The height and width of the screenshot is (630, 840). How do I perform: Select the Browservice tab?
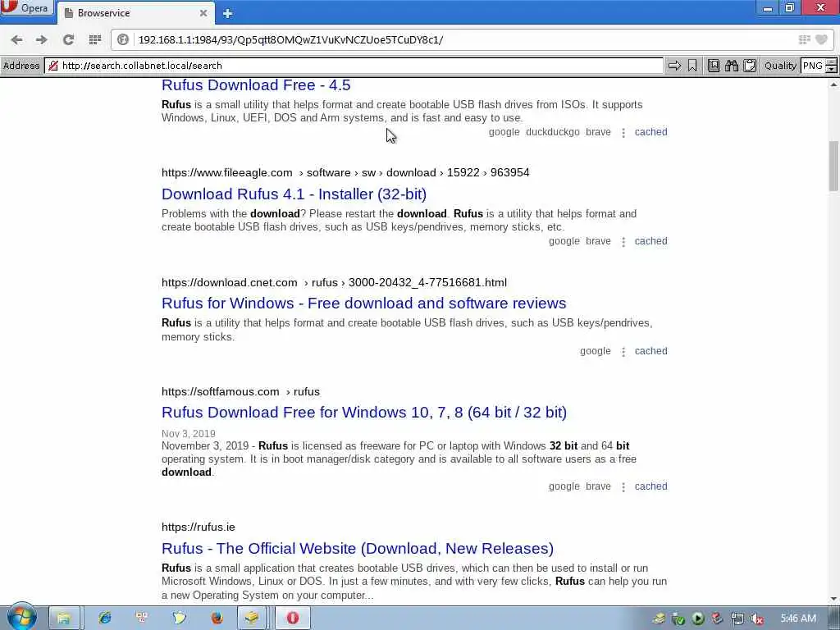pos(134,13)
